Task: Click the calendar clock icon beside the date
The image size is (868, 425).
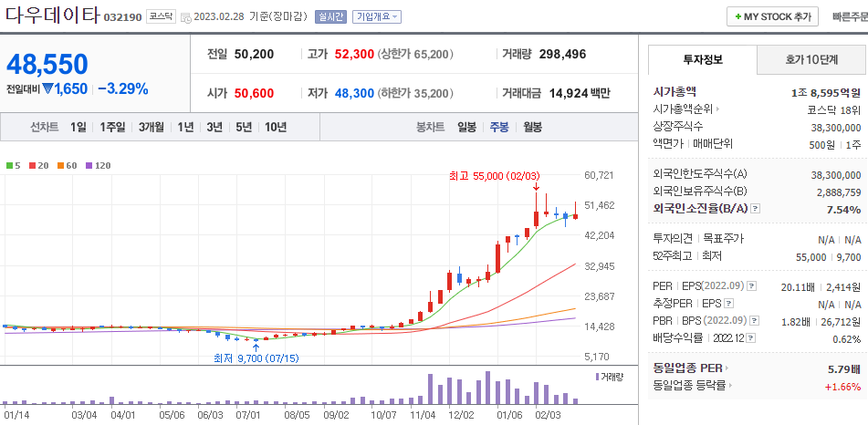Action: 186,17
